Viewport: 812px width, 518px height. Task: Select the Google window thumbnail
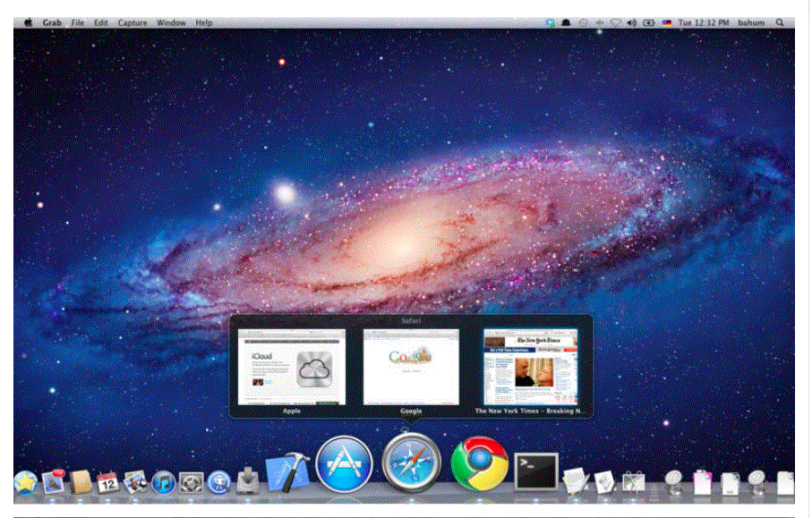(411, 367)
